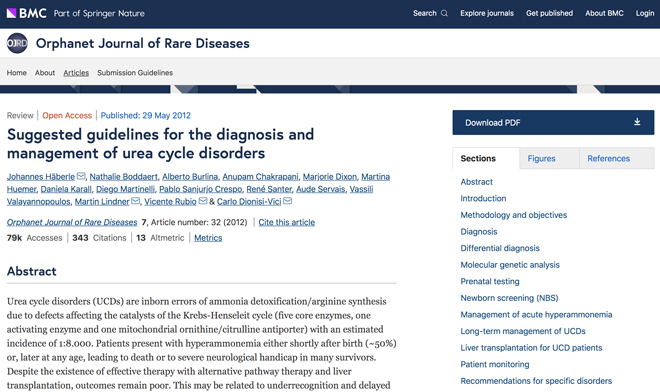This screenshot has width=660, height=392.
Task: Open author Aude Servais link
Action: (320, 189)
